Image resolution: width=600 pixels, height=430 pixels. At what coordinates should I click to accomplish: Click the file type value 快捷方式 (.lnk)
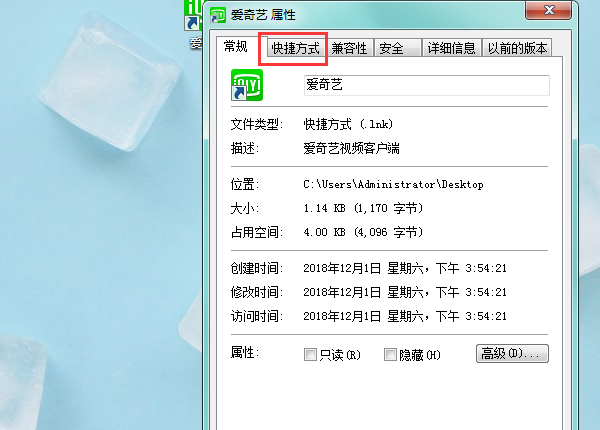pyautogui.click(x=348, y=124)
